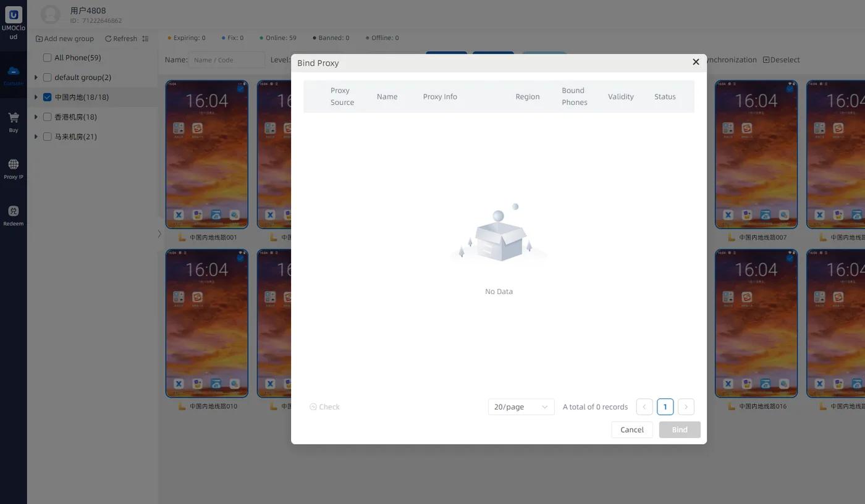Open phone thumbnail 中国内地线路001
Viewport: 865px width, 504px height.
click(207, 154)
